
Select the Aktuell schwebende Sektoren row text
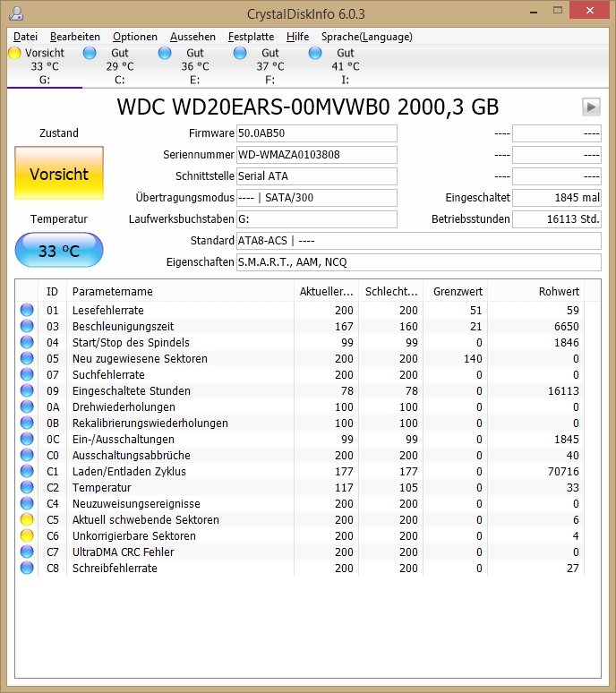[x=145, y=519]
